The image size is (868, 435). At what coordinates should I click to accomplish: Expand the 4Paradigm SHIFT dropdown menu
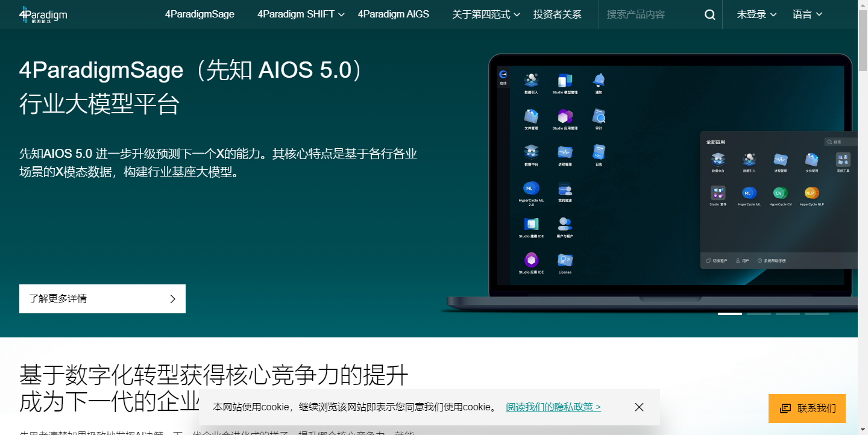pos(301,14)
